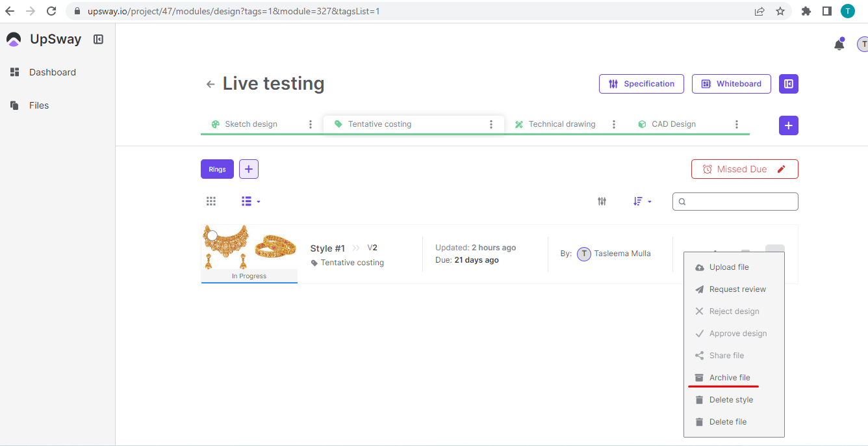The height and width of the screenshot is (446, 868).
Task: Switch to the Technical drawing tab
Action: pyautogui.click(x=561, y=124)
